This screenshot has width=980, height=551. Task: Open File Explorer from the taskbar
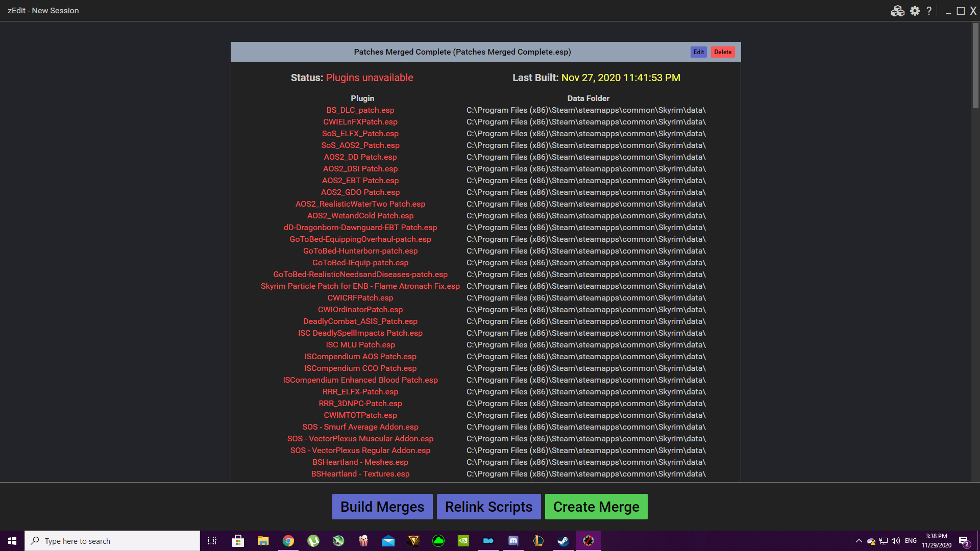pos(263,541)
